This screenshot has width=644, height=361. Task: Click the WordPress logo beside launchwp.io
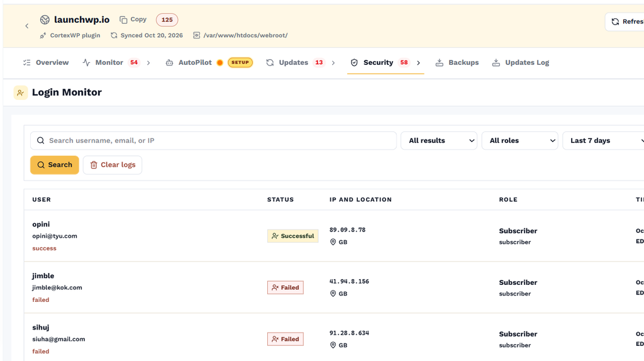click(x=45, y=19)
